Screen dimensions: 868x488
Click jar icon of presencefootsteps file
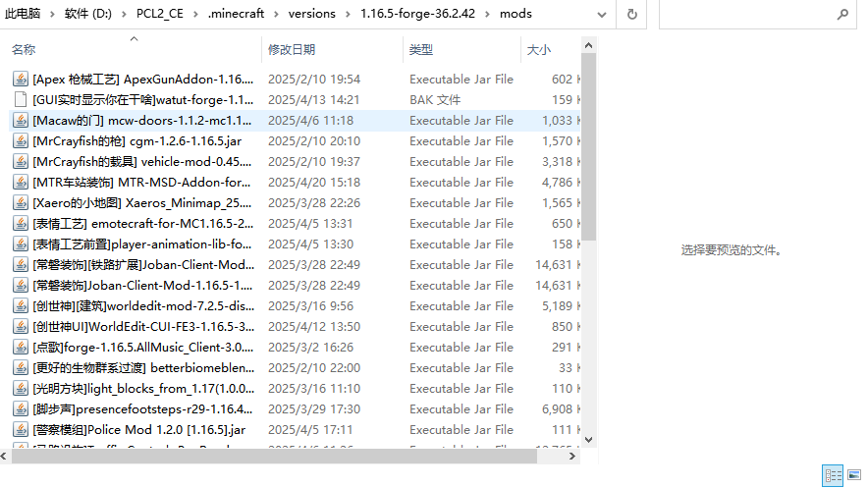[21, 409]
